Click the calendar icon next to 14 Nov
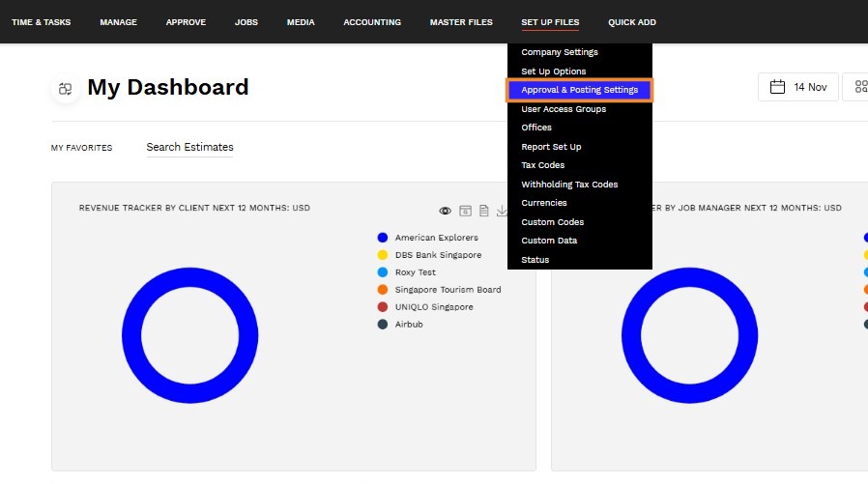The height and width of the screenshot is (484, 868). [x=777, y=87]
